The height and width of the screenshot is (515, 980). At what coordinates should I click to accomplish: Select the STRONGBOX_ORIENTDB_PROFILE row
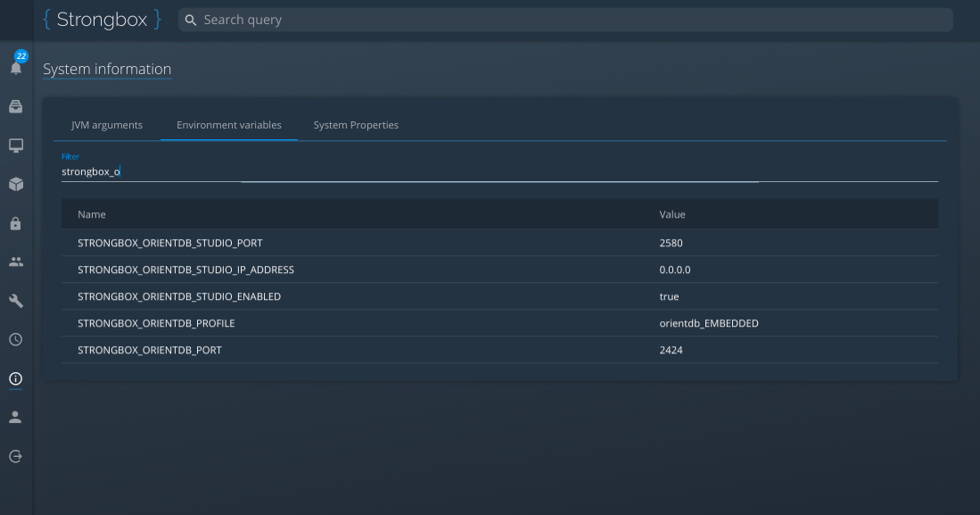[499, 323]
